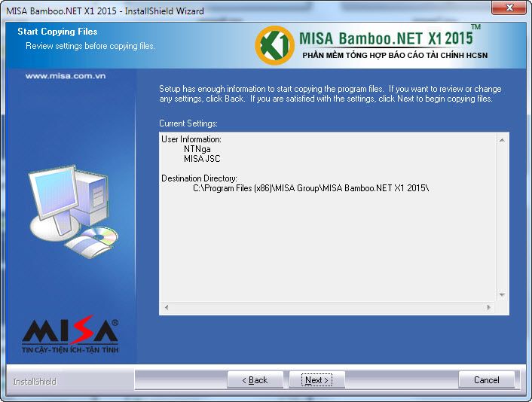This screenshot has height=402, width=532.
Task: Click the 'Destination Directory:' label
Action: (x=199, y=178)
